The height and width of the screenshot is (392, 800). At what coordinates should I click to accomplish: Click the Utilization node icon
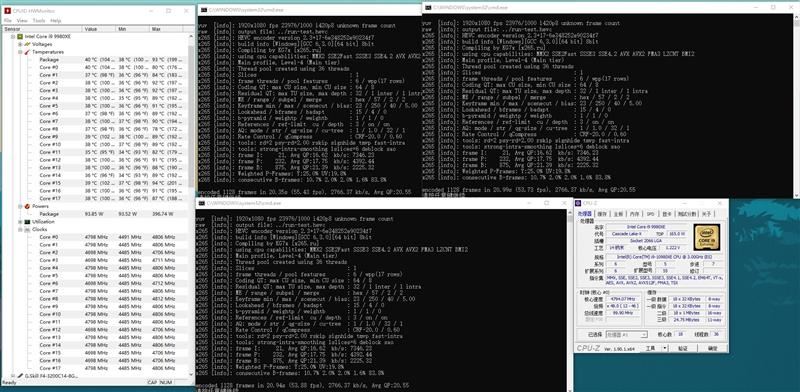pyautogui.click(x=27, y=222)
